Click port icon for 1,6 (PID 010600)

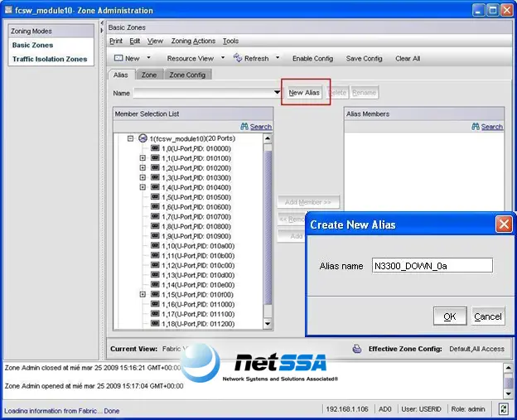[155, 207]
